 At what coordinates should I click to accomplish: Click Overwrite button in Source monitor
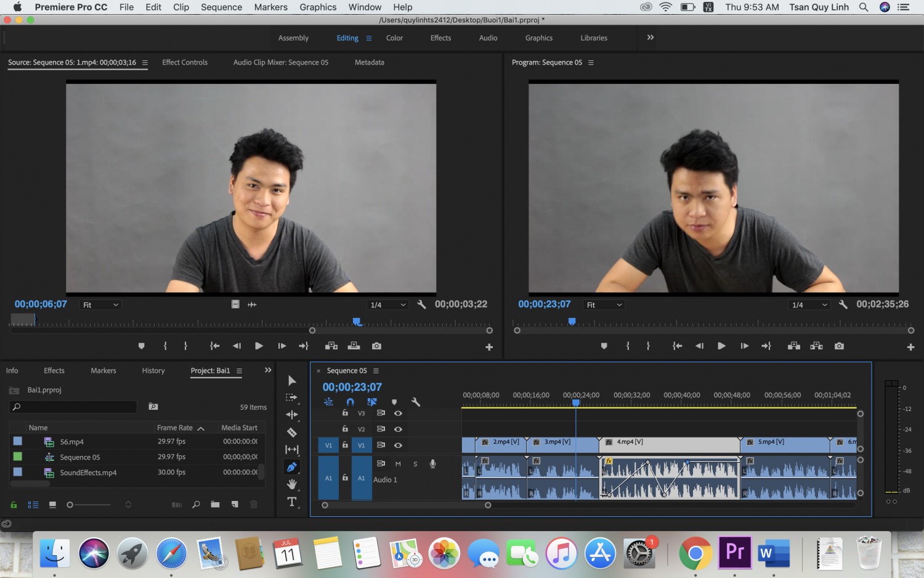pos(354,346)
